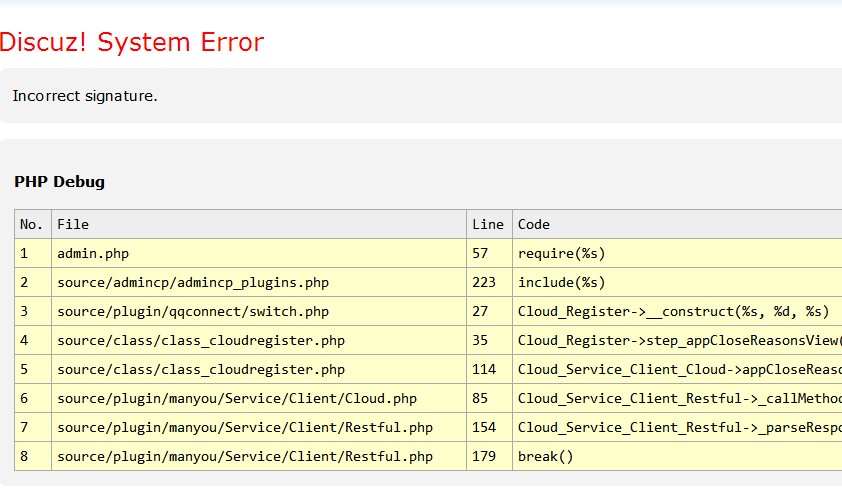Select the '_parseRespo' code cell
The image size is (842, 502).
(677, 427)
